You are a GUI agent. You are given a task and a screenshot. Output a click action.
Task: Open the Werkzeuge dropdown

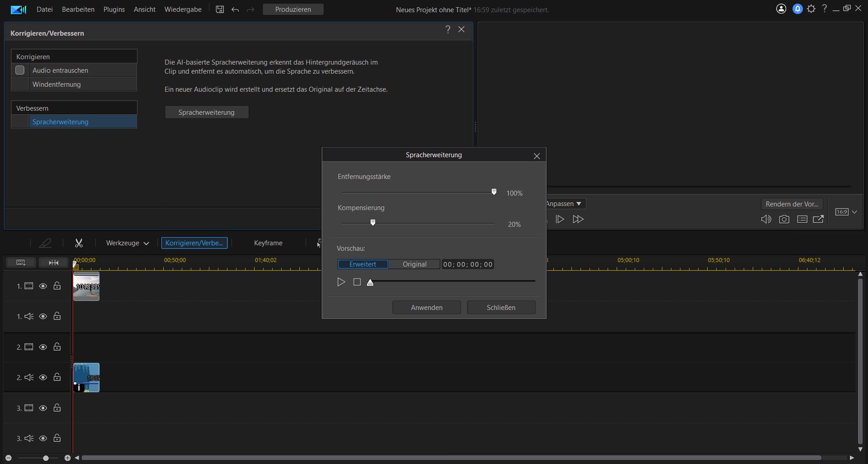click(x=127, y=243)
